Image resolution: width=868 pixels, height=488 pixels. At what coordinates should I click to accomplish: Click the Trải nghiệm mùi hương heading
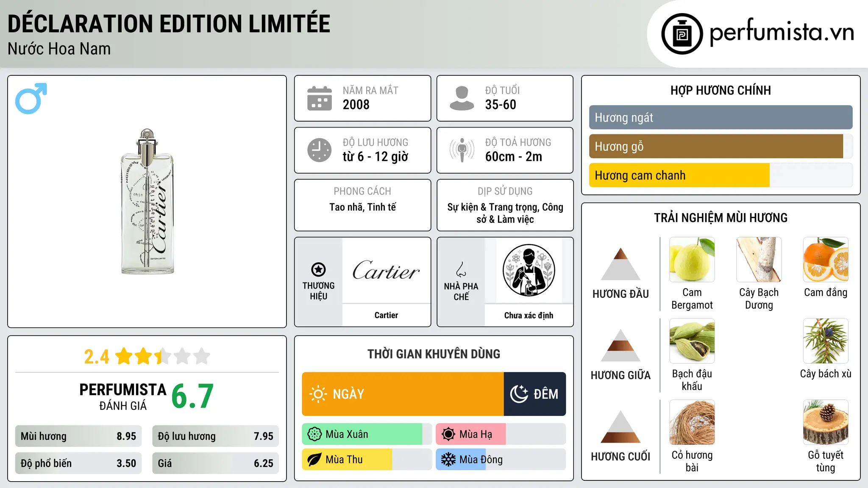click(x=721, y=218)
